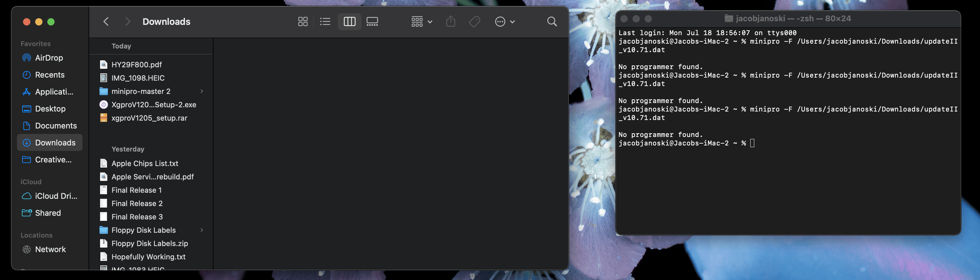Expand Floppy Disk Labels folder chevron

coord(202,230)
